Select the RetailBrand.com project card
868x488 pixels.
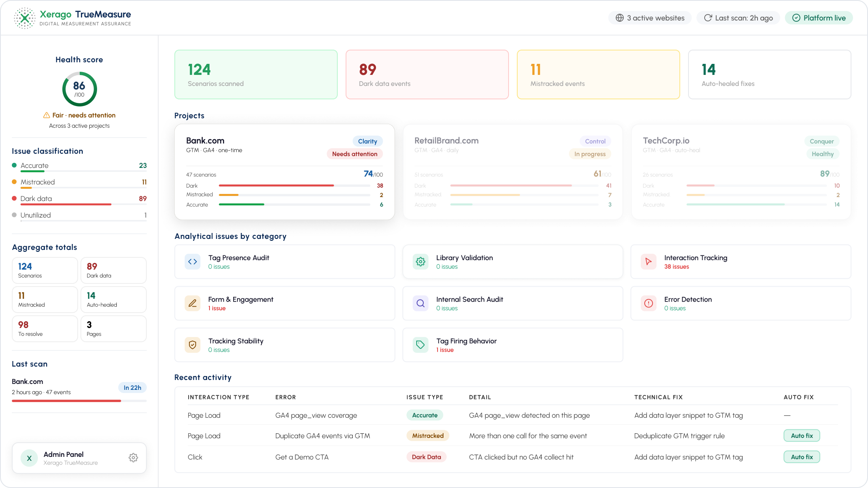(513, 172)
